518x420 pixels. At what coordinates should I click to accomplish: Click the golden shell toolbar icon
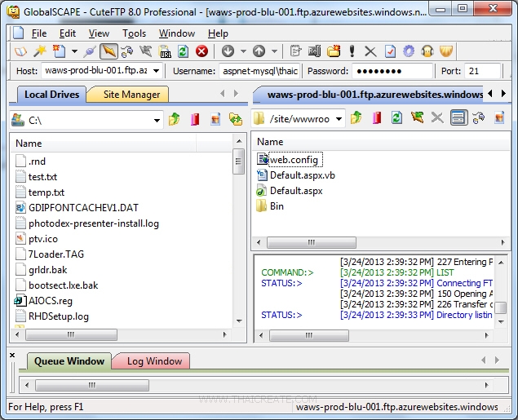click(446, 51)
